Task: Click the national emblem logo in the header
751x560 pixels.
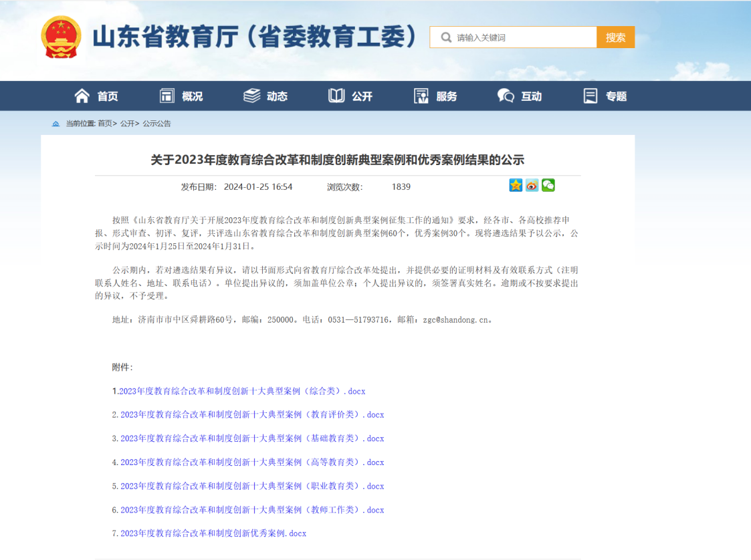Action: pos(61,37)
